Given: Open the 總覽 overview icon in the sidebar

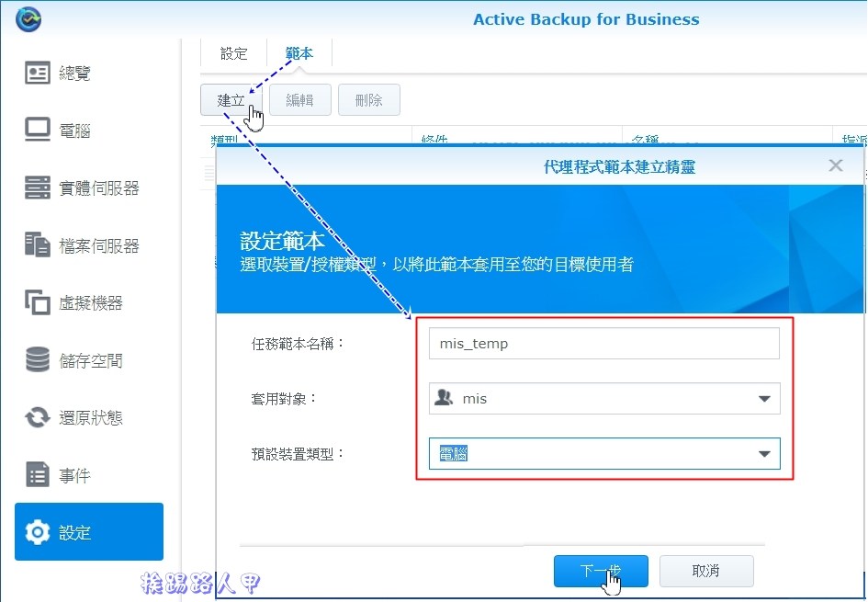Looking at the screenshot, I should (x=37, y=73).
